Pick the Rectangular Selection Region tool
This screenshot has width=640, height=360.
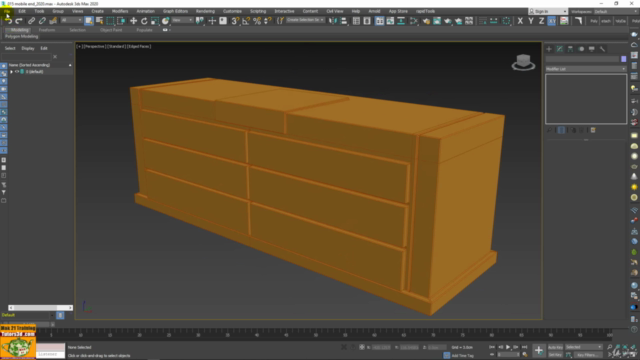point(110,21)
